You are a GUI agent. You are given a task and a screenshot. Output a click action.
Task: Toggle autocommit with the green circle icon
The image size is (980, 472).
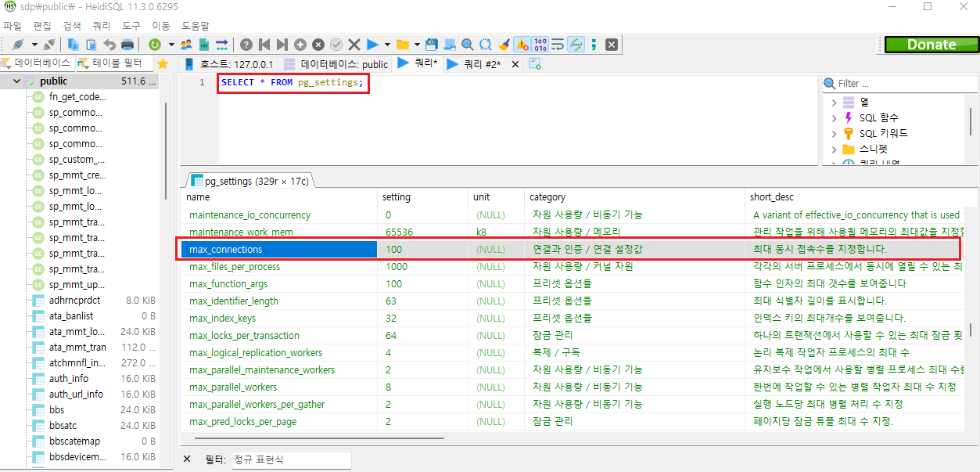point(155,45)
